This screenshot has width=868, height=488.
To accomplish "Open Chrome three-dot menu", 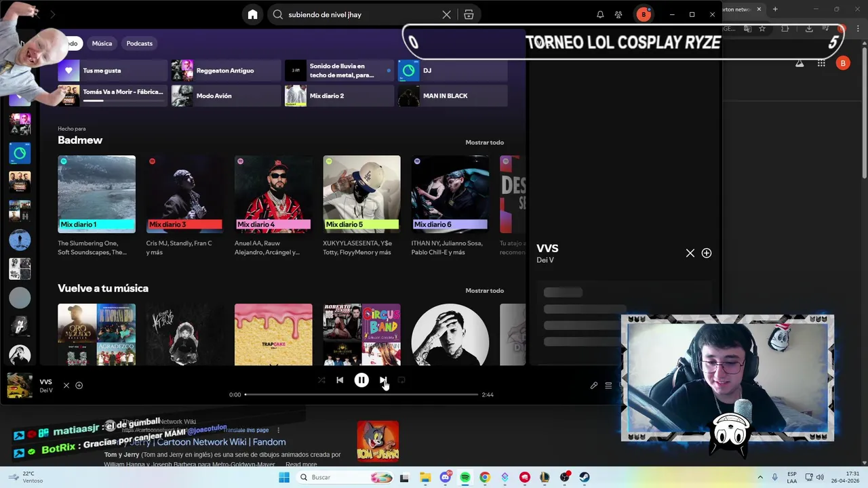I will pyautogui.click(x=859, y=28).
